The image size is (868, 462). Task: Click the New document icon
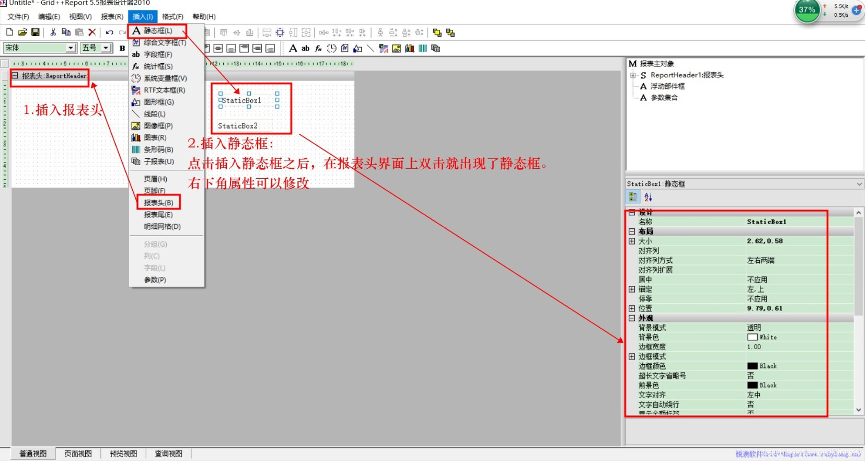pos(9,32)
